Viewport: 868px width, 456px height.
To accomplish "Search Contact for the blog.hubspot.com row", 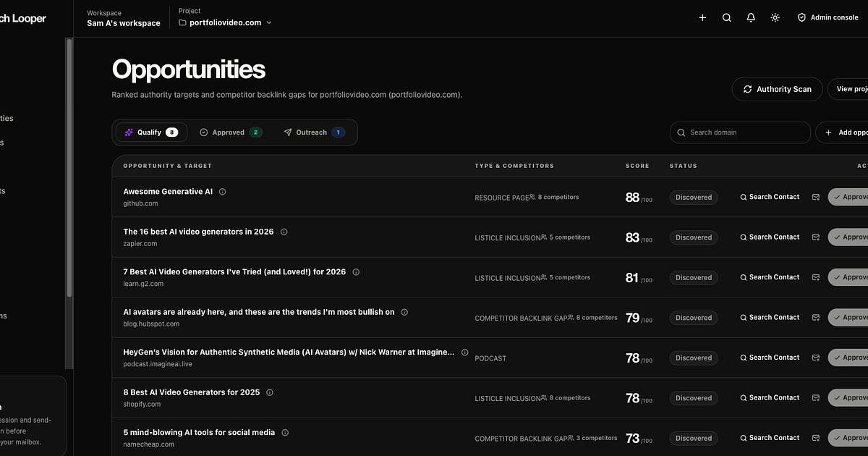I will click(770, 318).
